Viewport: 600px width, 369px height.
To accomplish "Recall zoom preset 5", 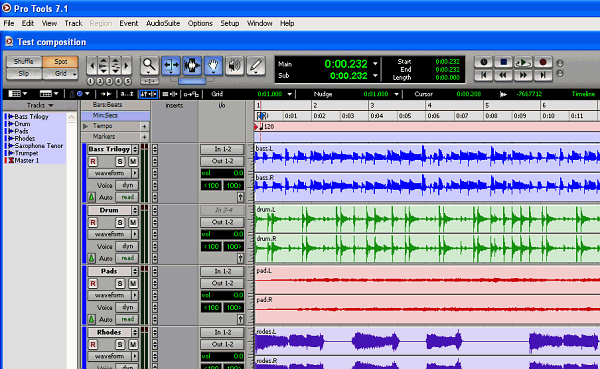I will click(127, 81).
